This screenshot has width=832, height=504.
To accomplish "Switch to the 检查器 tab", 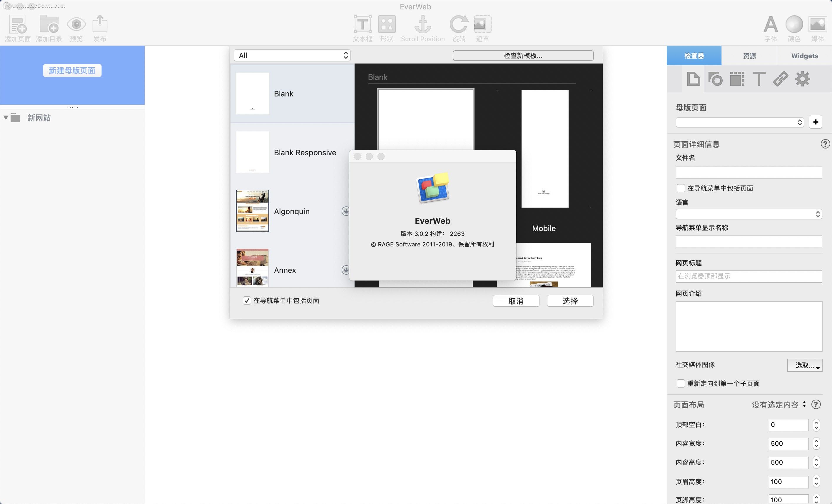I will pyautogui.click(x=694, y=56).
